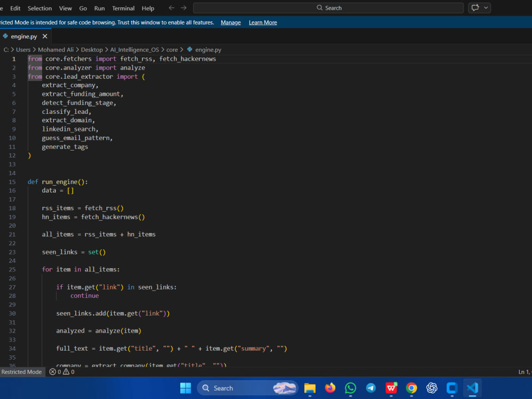The height and width of the screenshot is (399, 532).
Task: Expand the Copilot chat dropdown arrow
Action: 486,8
